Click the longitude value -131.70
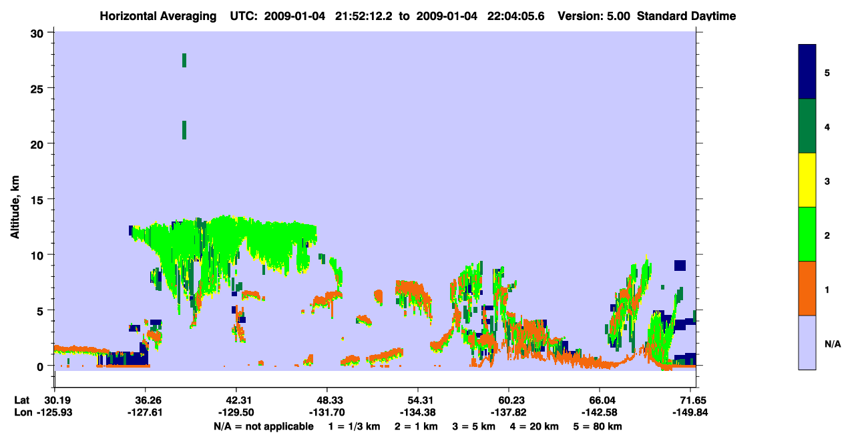The image size is (868, 445). point(327,413)
